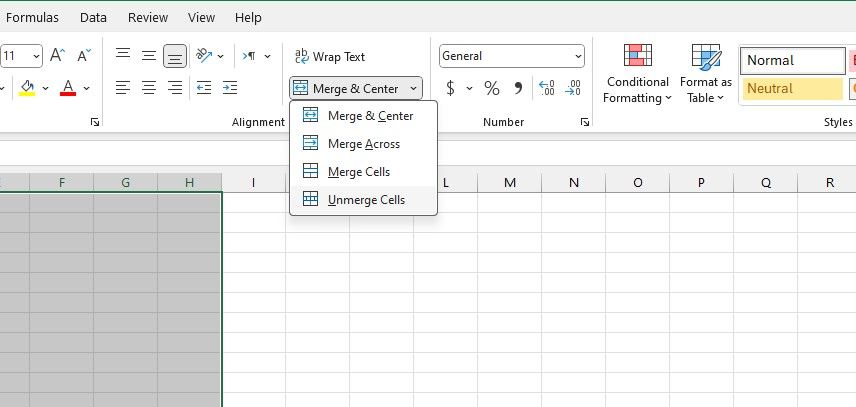Click Decrease Indent icon
Image resolution: width=856 pixels, height=407 pixels.
[x=204, y=87]
